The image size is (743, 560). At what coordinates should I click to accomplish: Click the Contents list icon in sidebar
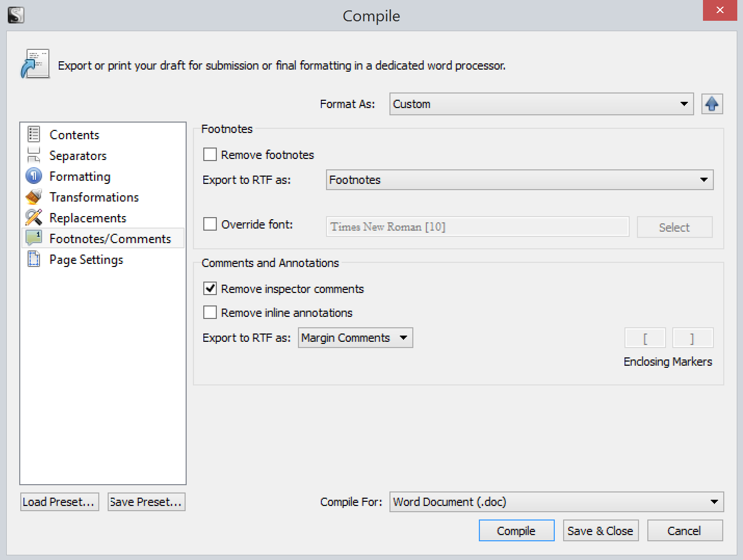click(34, 134)
